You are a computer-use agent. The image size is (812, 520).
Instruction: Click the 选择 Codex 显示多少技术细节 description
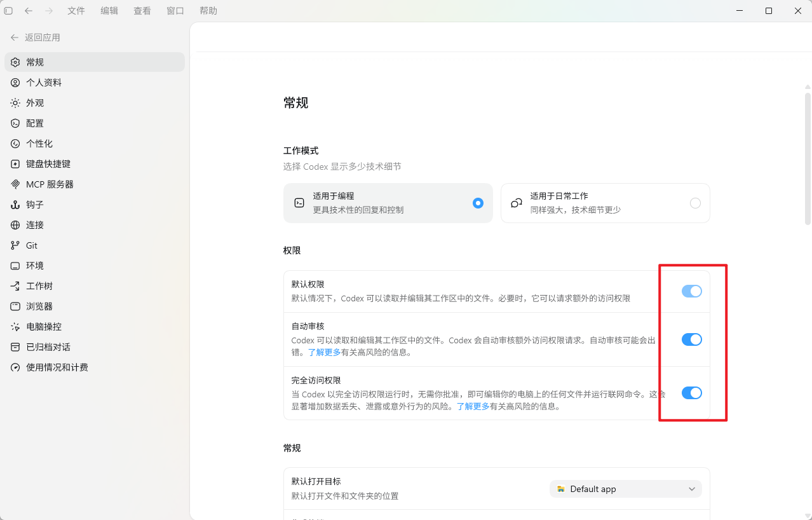click(342, 167)
